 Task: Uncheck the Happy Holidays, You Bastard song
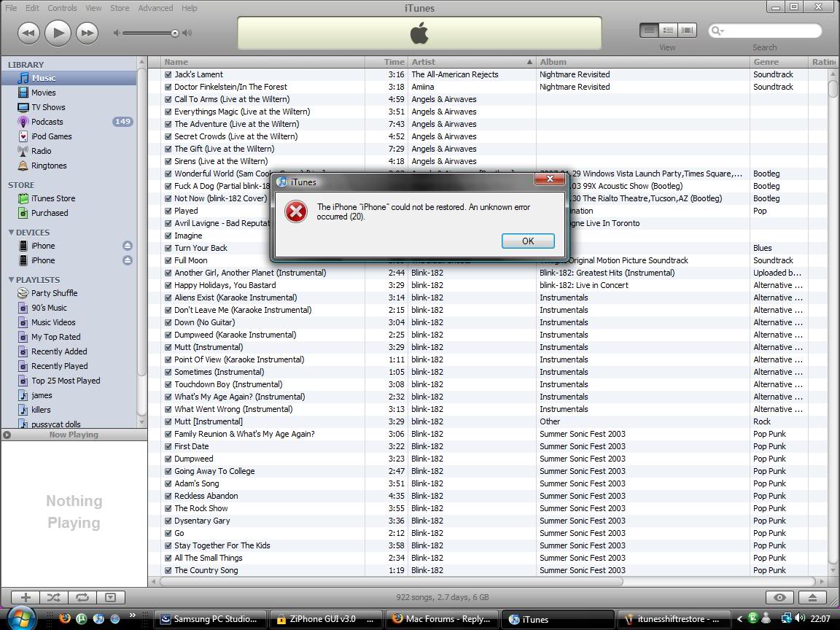(x=168, y=285)
